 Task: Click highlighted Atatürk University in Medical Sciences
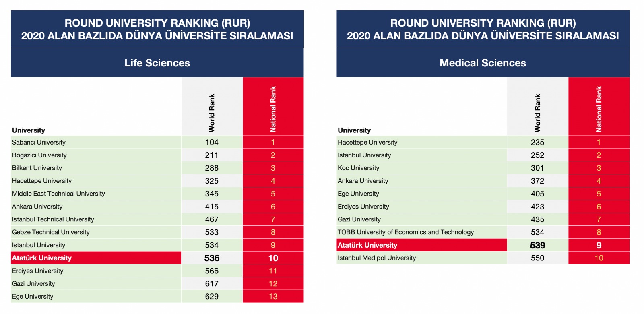click(367, 245)
